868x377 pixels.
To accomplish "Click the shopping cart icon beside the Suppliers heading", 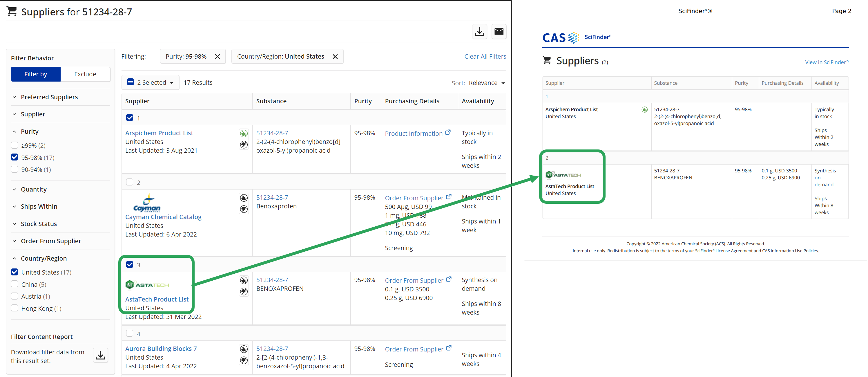I will coord(12,11).
